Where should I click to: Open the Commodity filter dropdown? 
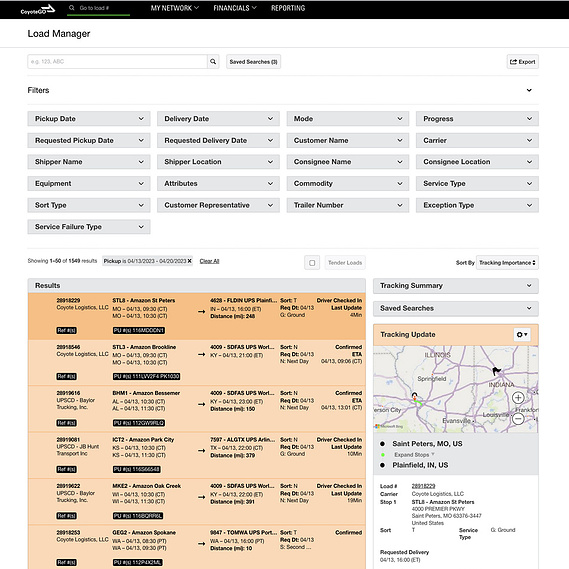tap(348, 184)
